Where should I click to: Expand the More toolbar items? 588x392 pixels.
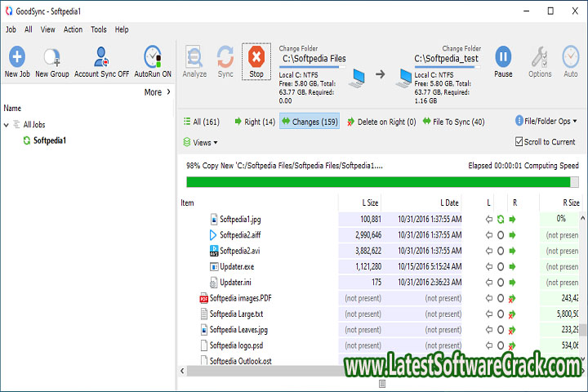coord(158,92)
